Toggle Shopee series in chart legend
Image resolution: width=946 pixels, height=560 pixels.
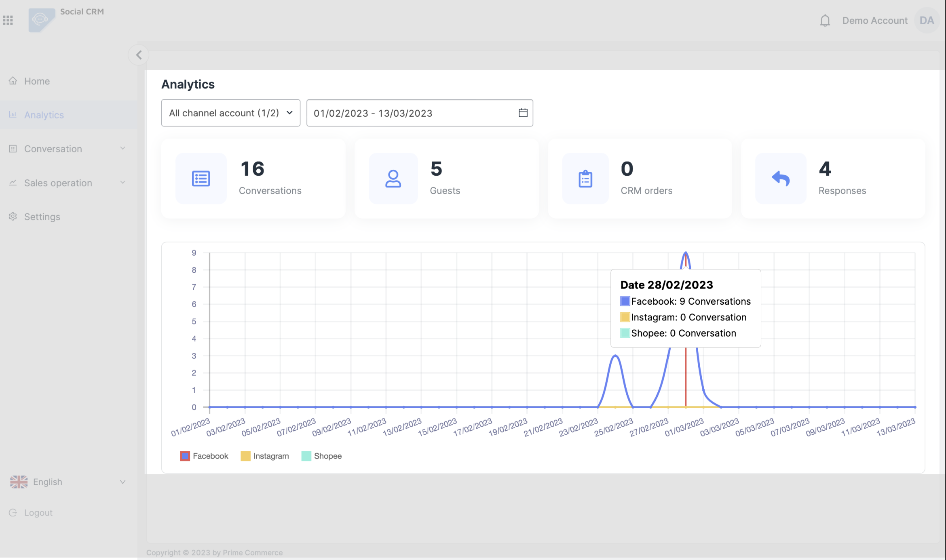point(322,456)
